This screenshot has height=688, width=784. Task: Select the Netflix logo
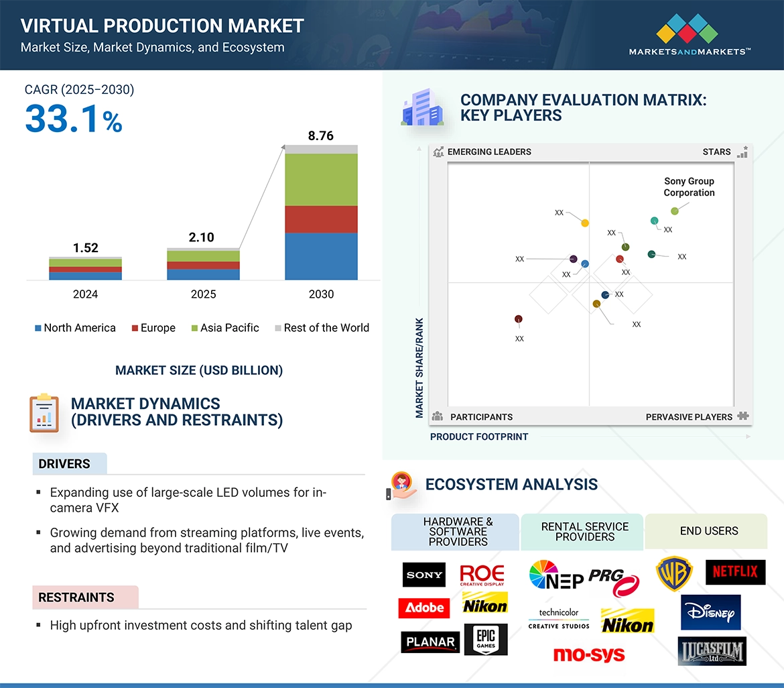click(735, 572)
